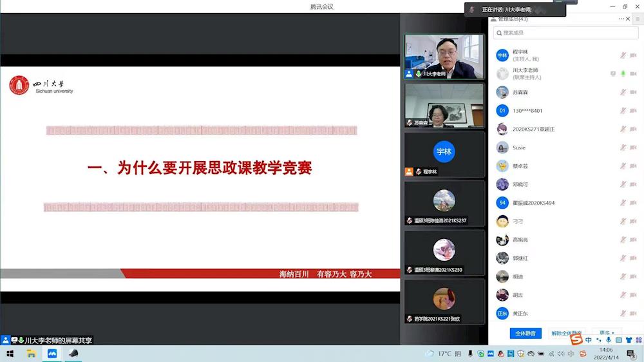Image resolution: width=644 pixels, height=362 pixels.
Task: Toggle camera for 程宇林 in member list
Action: (633, 55)
